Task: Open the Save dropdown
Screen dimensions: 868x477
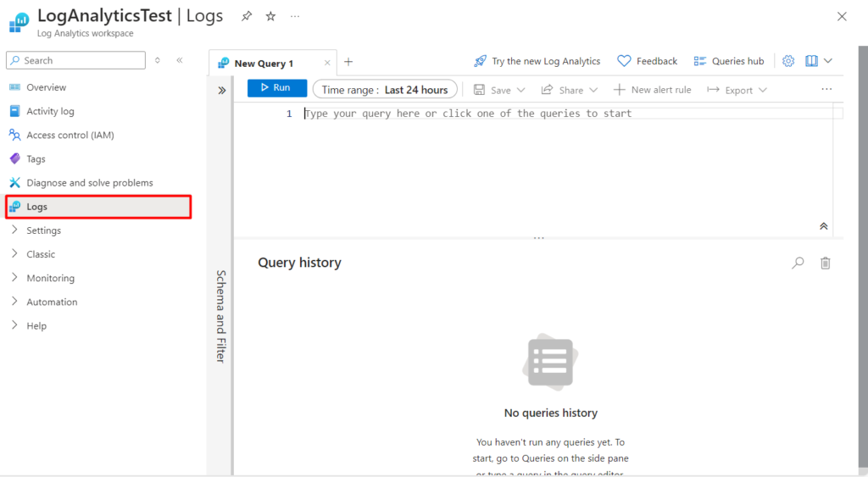Action: 499,90
